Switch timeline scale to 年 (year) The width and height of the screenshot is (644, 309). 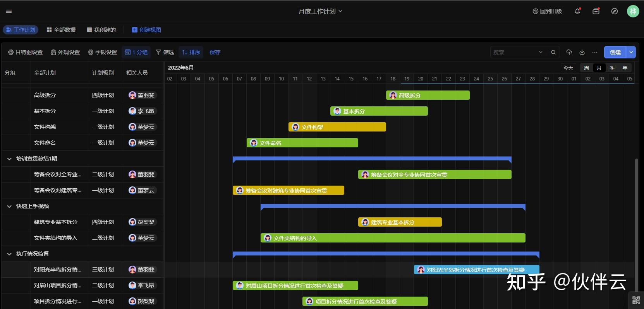pyautogui.click(x=625, y=68)
